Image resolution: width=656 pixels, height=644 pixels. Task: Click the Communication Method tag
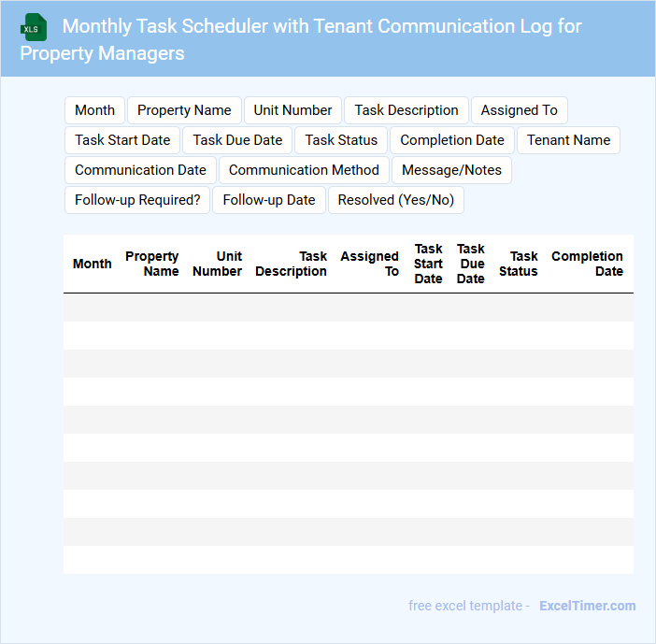pos(304,170)
